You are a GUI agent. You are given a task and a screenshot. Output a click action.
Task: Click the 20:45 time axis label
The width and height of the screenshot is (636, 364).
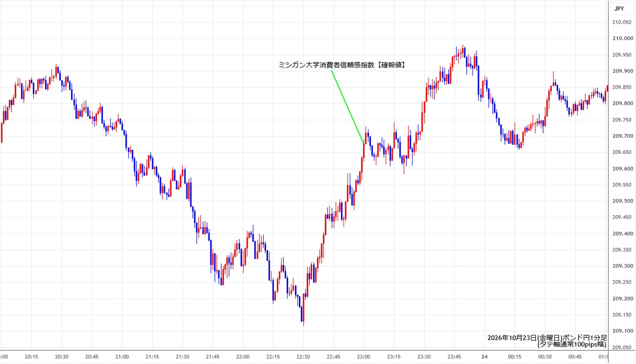(92, 357)
